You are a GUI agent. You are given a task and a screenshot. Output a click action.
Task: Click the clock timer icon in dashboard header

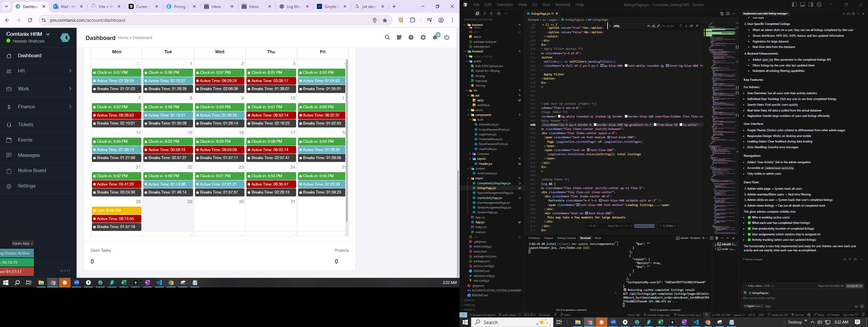pos(411,37)
